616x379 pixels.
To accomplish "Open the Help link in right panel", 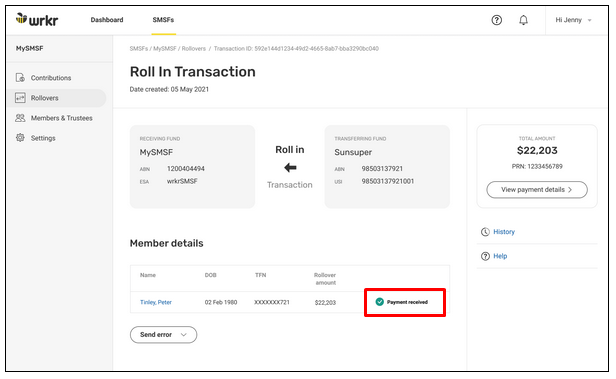I will click(500, 256).
